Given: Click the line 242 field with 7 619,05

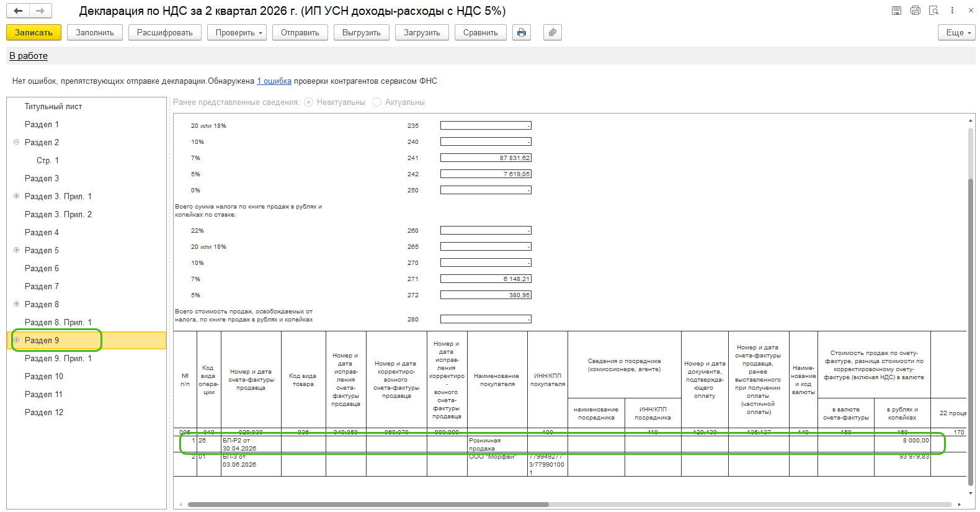Looking at the screenshot, I should [x=486, y=174].
